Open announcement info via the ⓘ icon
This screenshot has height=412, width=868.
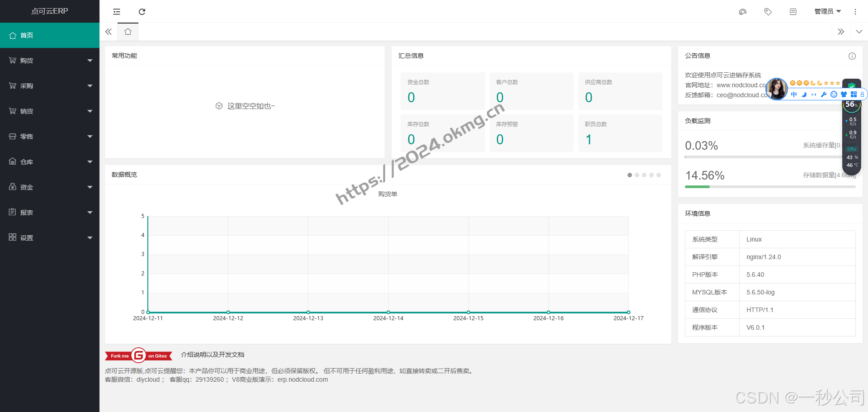pos(852,56)
